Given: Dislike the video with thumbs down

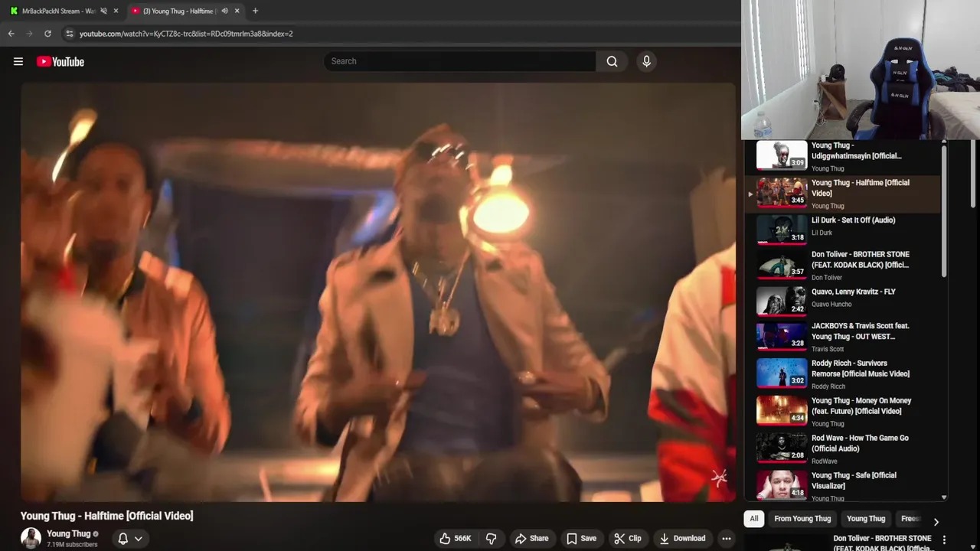Looking at the screenshot, I should 492,538.
